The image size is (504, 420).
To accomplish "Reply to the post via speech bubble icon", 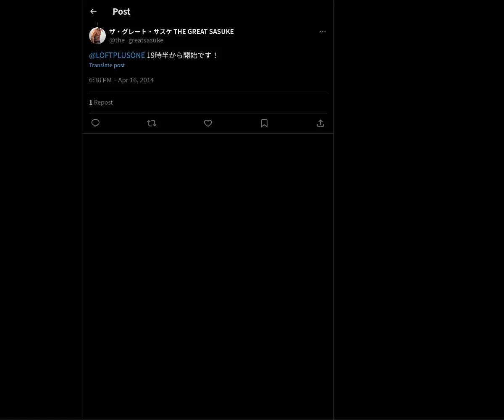I will pyautogui.click(x=95, y=123).
